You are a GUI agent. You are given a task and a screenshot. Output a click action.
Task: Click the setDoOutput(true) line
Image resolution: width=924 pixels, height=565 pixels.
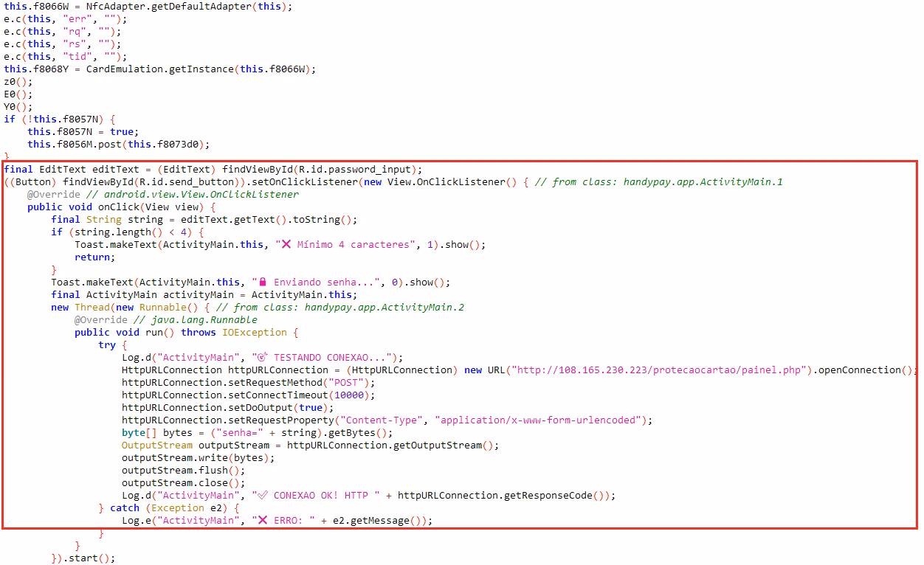(228, 408)
